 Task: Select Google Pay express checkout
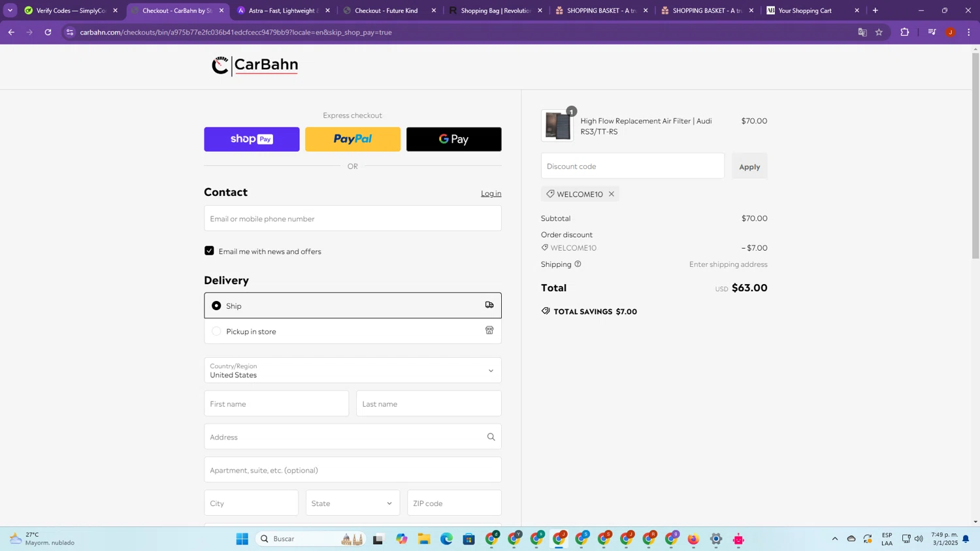pos(454,139)
